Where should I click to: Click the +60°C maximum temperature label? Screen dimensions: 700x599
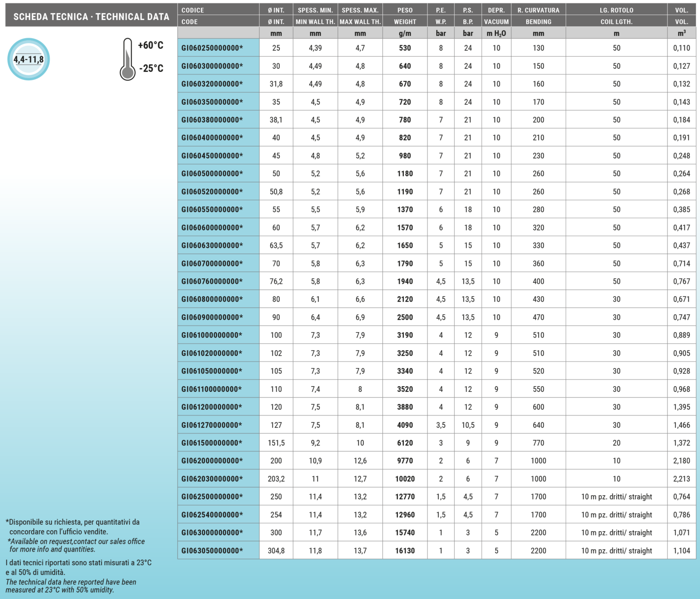pos(151,45)
